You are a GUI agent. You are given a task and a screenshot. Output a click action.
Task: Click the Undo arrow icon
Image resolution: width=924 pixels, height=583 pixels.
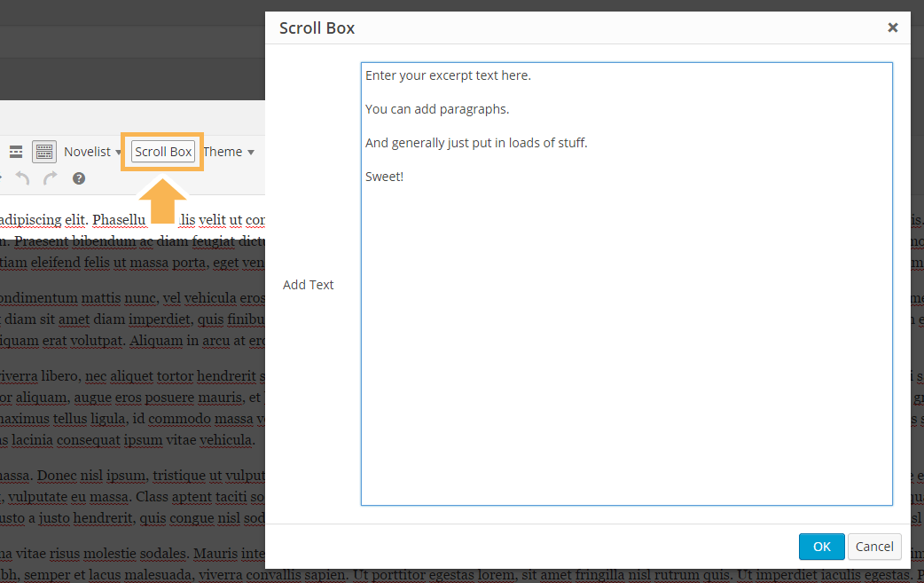[21, 178]
